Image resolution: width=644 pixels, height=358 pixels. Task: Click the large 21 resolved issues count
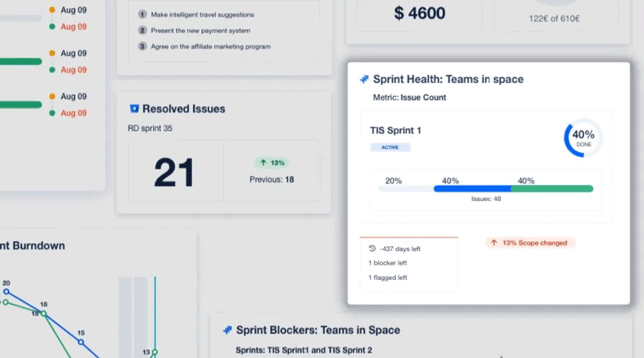point(174,172)
